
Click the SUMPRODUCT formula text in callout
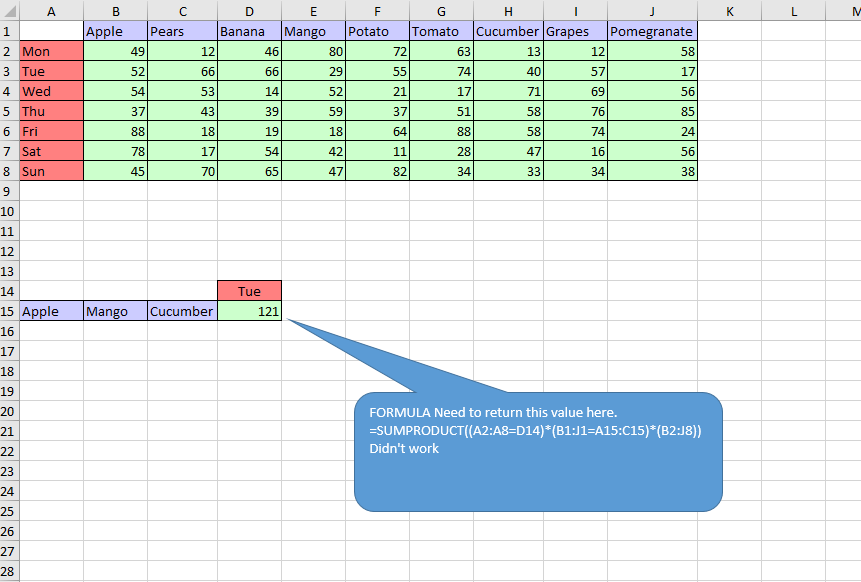click(535, 430)
